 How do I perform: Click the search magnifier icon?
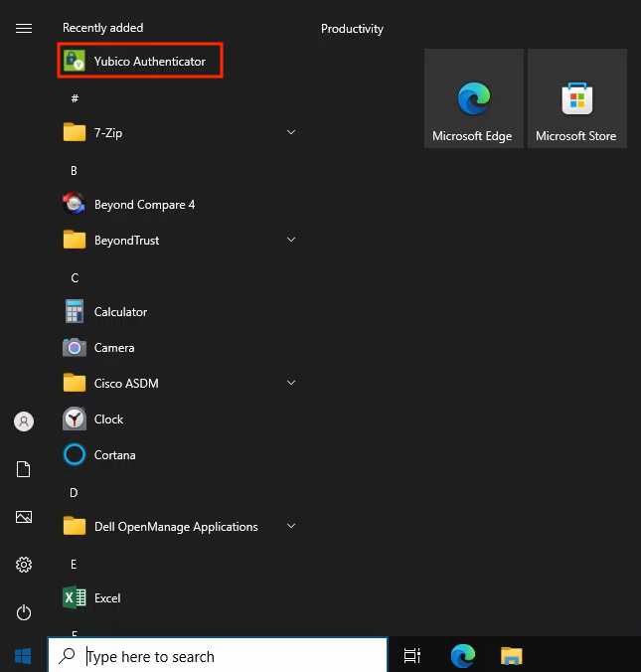pos(67,656)
